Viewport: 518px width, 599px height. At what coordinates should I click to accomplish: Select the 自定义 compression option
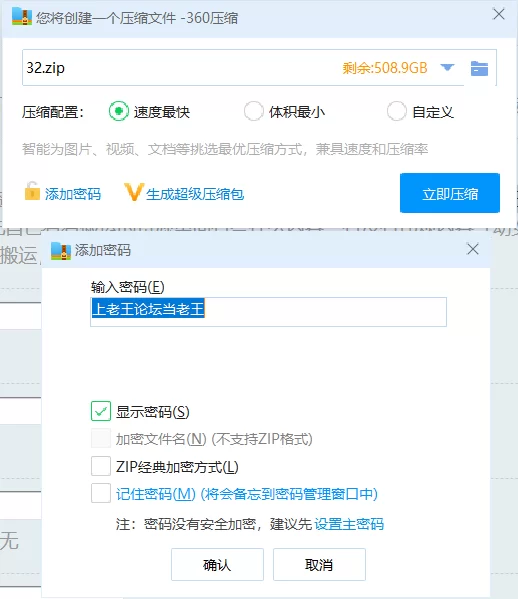397,111
